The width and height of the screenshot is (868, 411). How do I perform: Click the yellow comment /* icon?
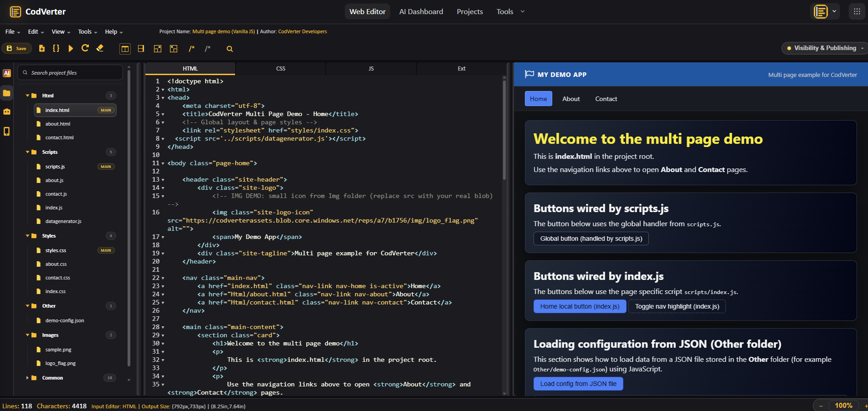pyautogui.click(x=191, y=49)
